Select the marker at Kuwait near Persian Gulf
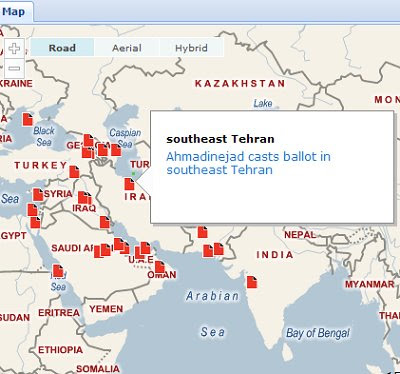 (105, 222)
